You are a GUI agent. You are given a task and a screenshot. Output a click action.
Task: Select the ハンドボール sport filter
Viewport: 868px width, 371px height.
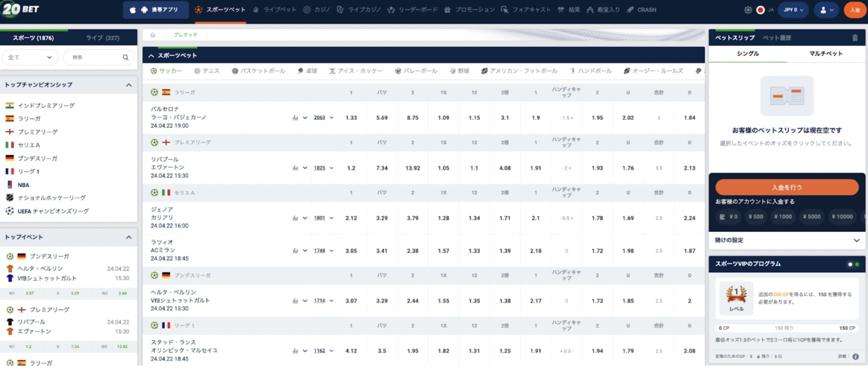[x=590, y=71]
